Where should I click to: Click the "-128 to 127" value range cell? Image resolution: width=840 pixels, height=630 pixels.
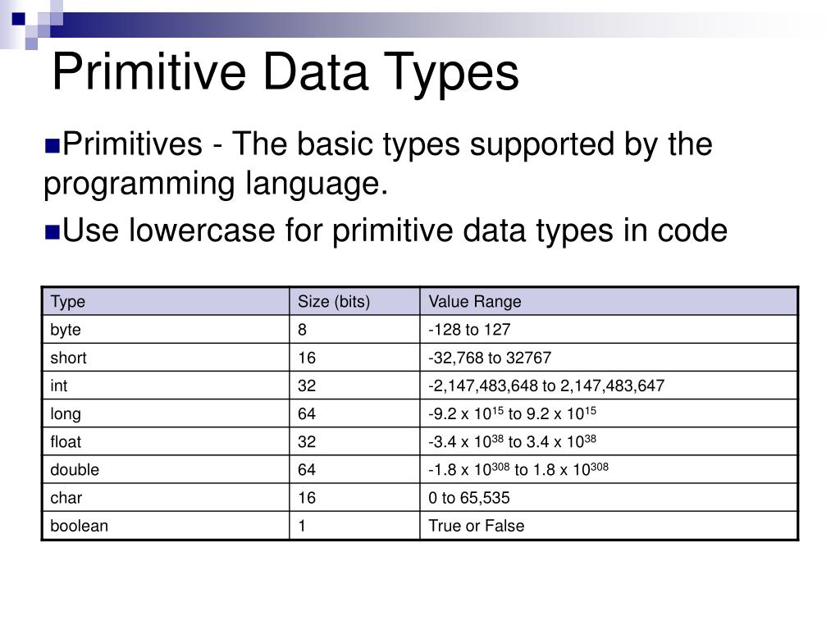tap(469, 330)
